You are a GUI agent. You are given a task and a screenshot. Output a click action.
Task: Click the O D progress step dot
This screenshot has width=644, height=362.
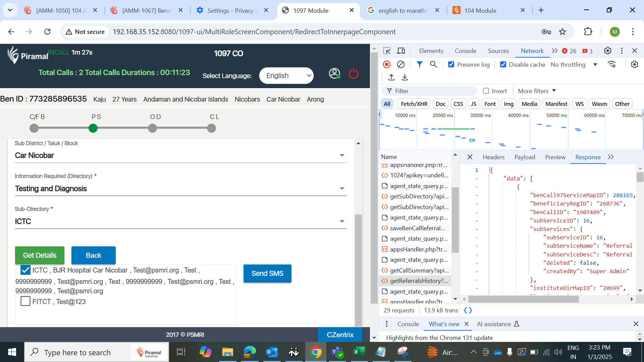point(152,128)
